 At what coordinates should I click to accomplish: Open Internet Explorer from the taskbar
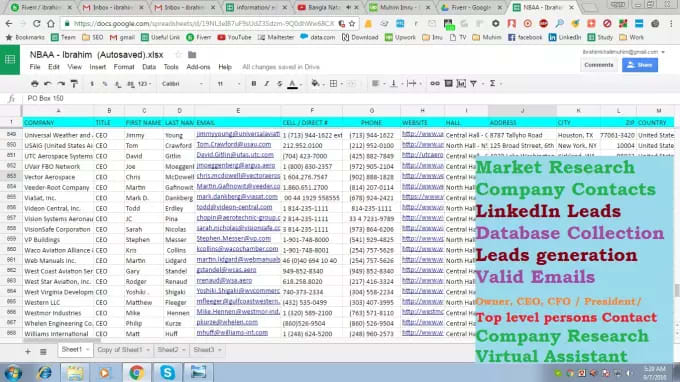pos(44,372)
